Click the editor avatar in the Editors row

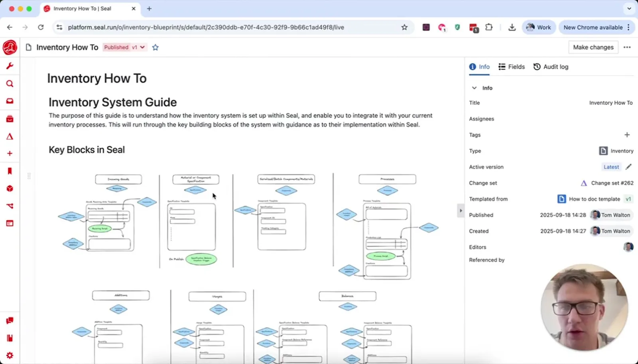click(x=628, y=247)
